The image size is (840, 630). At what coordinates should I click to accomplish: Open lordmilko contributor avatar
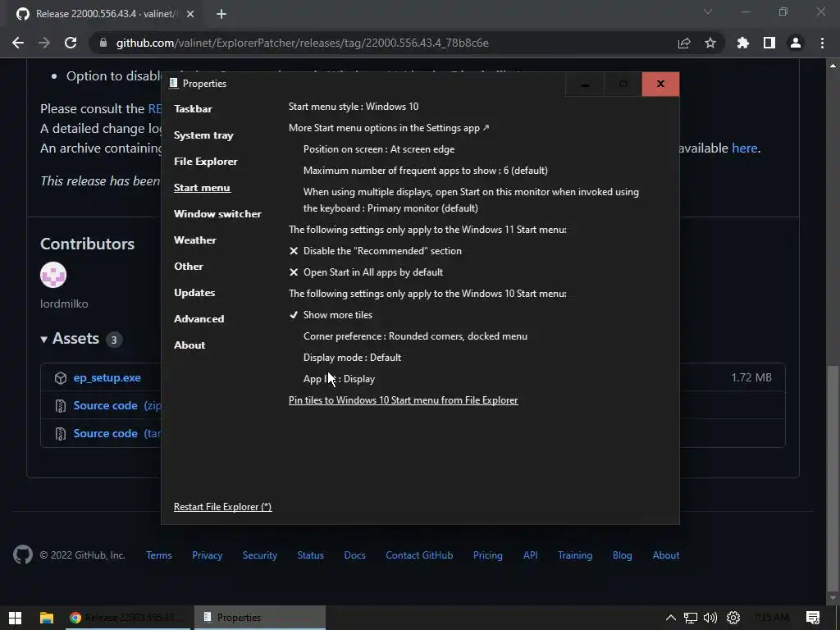tap(53, 275)
